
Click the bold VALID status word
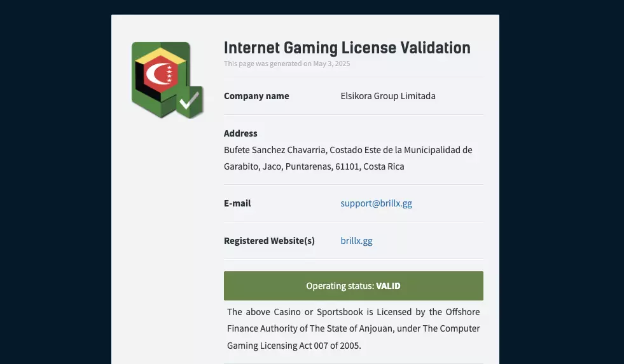[388, 286]
